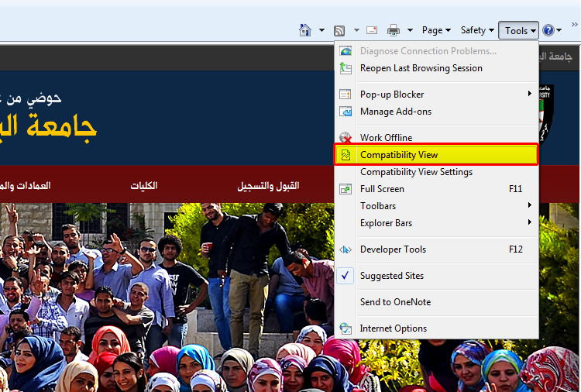This screenshot has width=581, height=392.
Task: Click the Read Mail envelope icon
Action: [372, 30]
